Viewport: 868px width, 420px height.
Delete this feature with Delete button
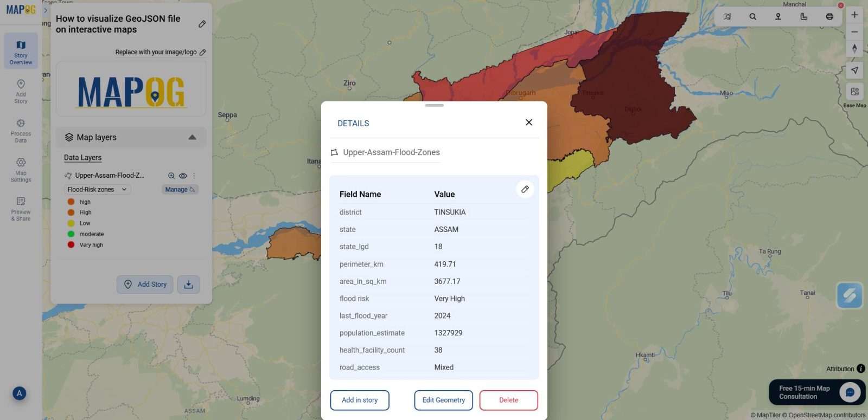coord(509,400)
